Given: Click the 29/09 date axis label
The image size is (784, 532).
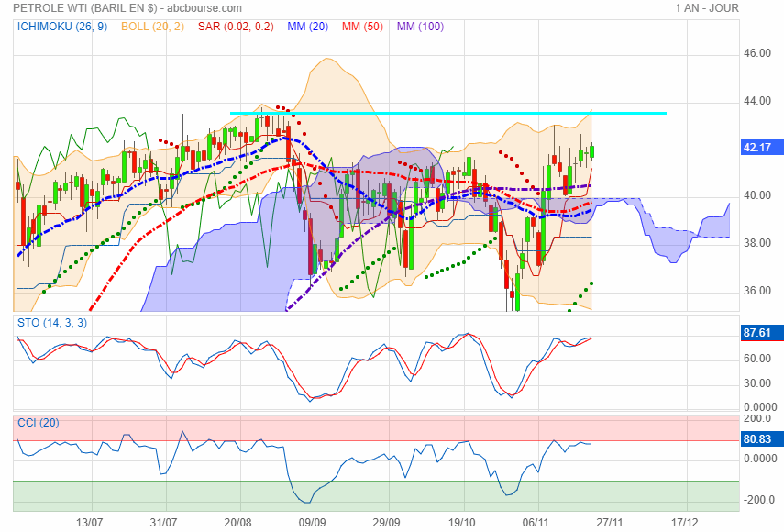Looking at the screenshot, I should point(387,523).
